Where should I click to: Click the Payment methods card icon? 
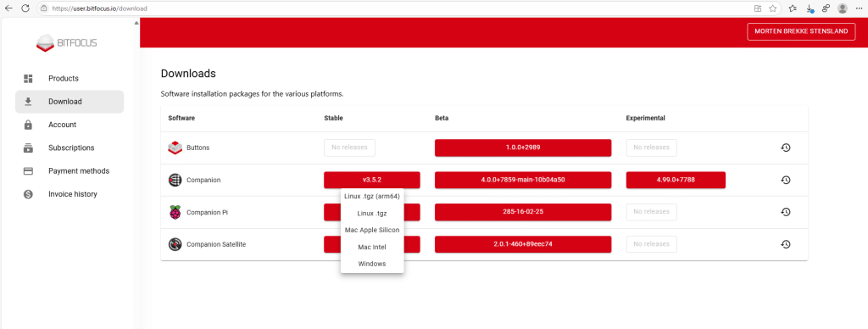28,171
